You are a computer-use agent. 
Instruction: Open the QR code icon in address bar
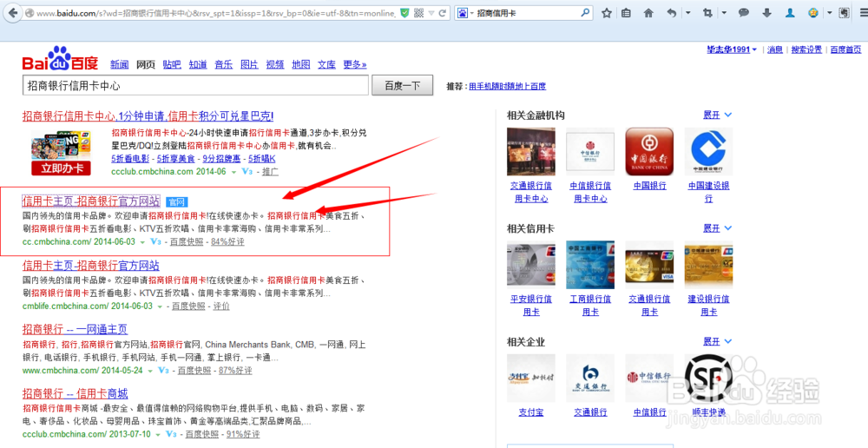[x=419, y=13]
